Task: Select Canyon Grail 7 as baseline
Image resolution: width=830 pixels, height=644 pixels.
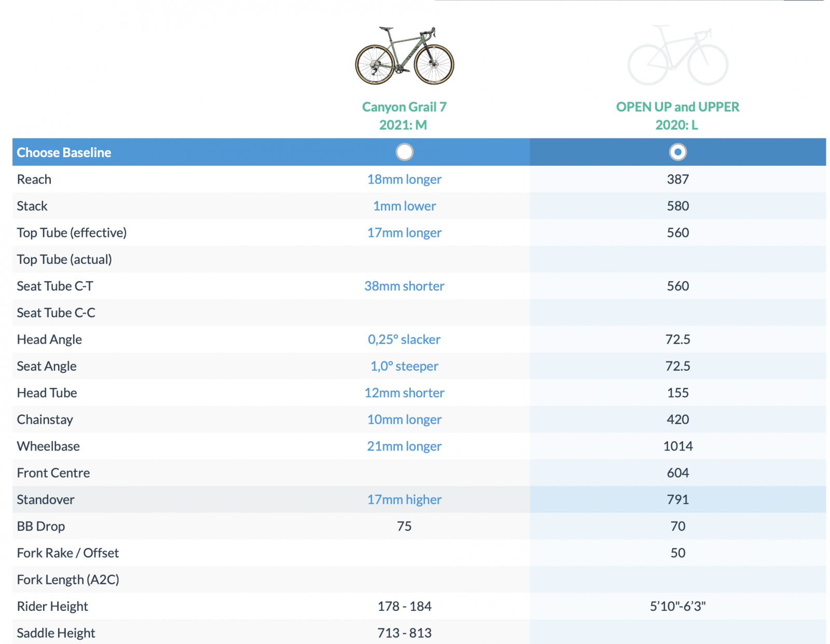Action: pos(404,152)
